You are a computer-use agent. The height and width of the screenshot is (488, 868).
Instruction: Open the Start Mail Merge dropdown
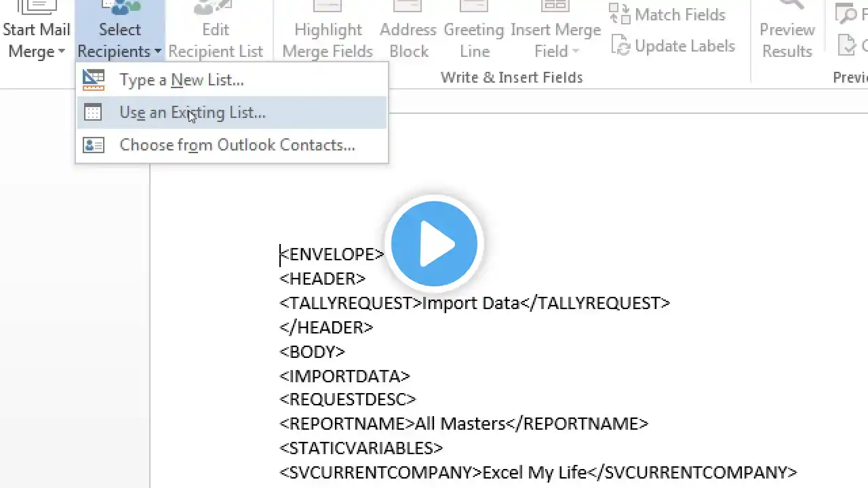pos(36,30)
